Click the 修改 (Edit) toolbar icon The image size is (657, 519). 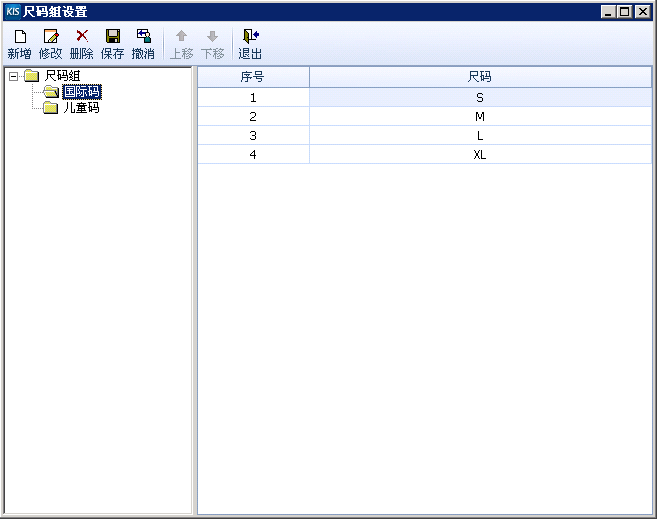tap(50, 37)
